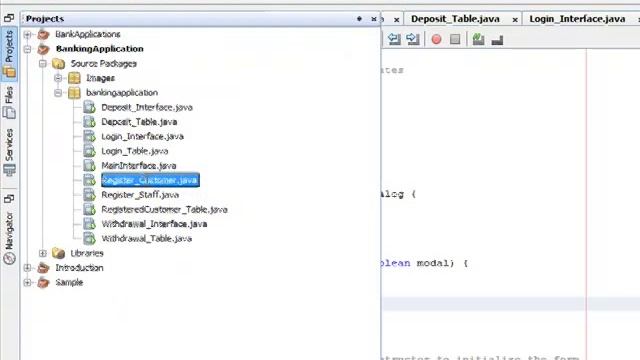640x360 pixels.
Task: Click the bankingapplication package icon
Action: (74, 93)
